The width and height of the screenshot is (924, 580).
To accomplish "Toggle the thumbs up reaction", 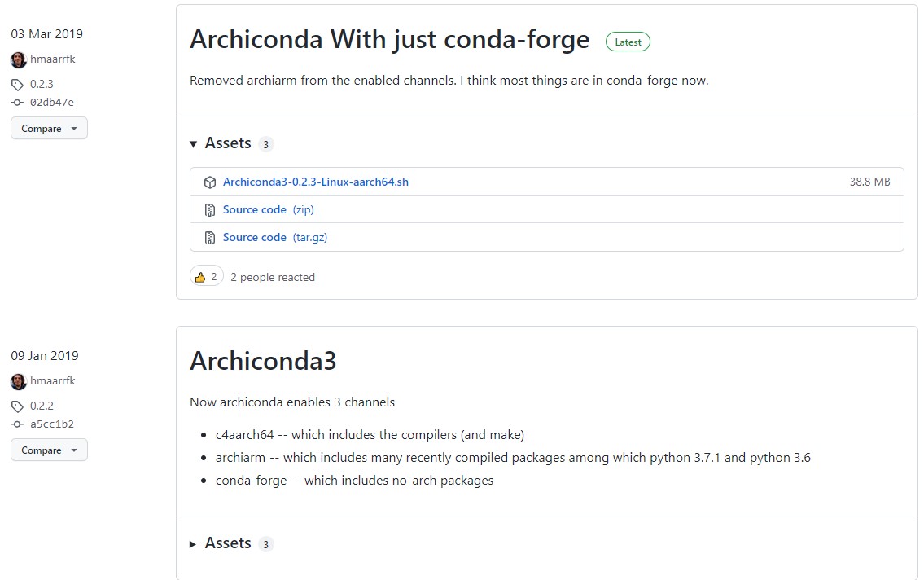I will 206,277.
